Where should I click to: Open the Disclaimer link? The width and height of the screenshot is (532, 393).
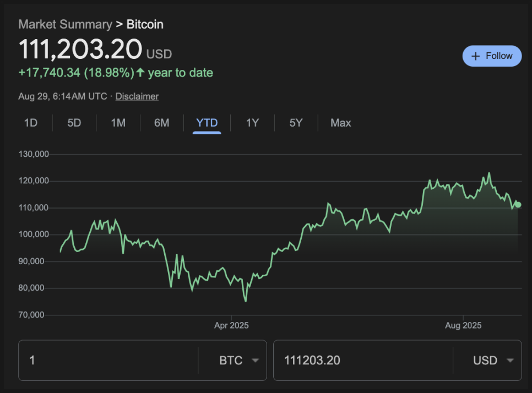tap(137, 96)
